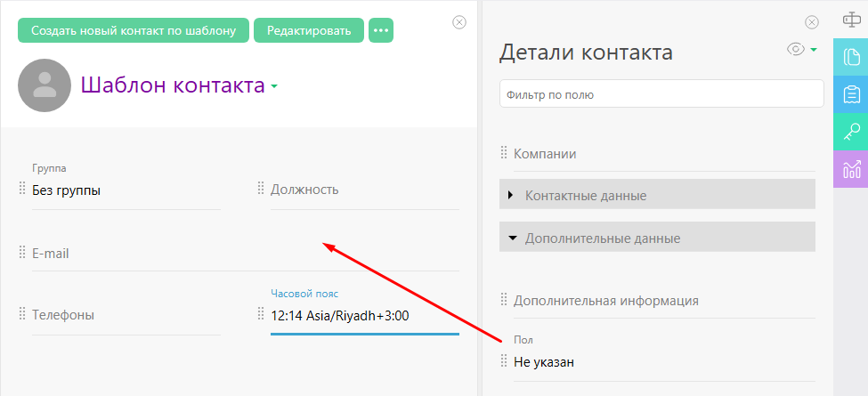
Task: Collapse the 'Дополнительные данные' section
Action: pos(657,237)
